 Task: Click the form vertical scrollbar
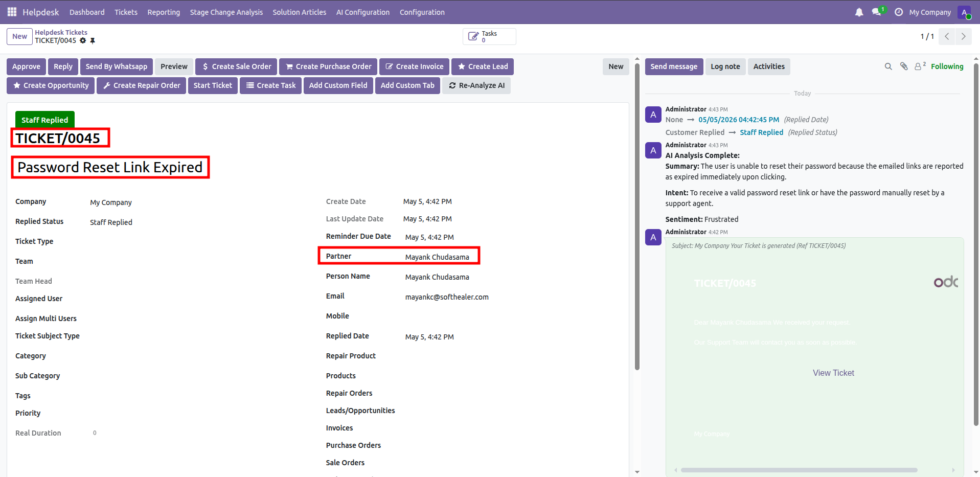click(x=637, y=216)
